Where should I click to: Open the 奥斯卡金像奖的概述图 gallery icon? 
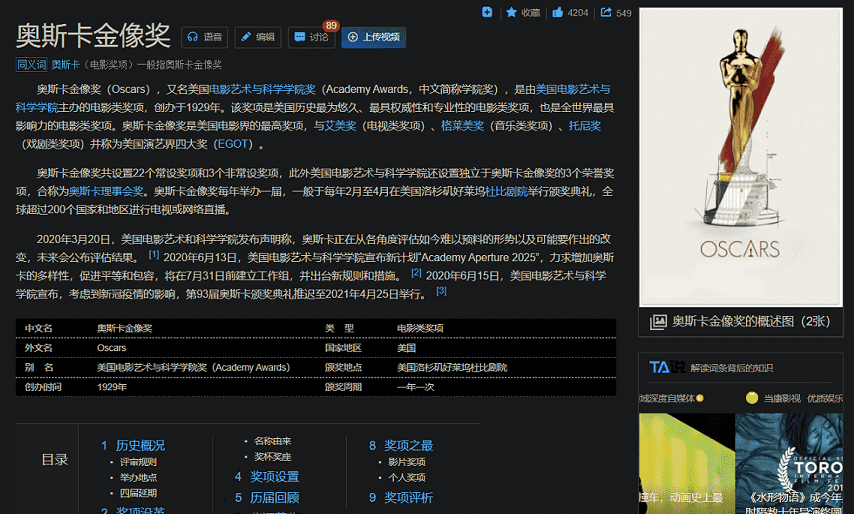coord(658,321)
